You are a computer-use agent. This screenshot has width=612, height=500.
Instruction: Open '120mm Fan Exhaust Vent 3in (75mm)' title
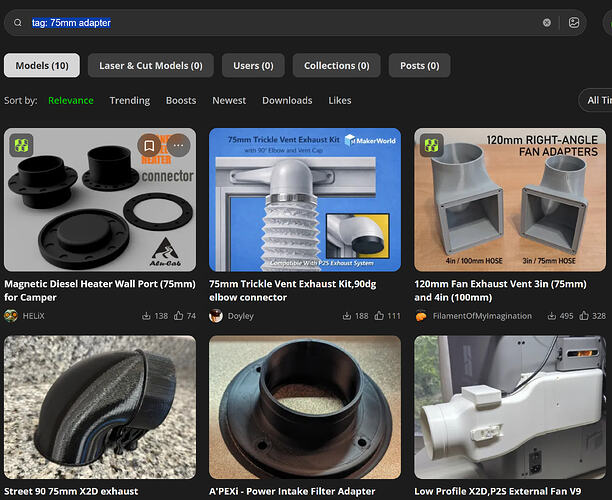click(x=500, y=290)
